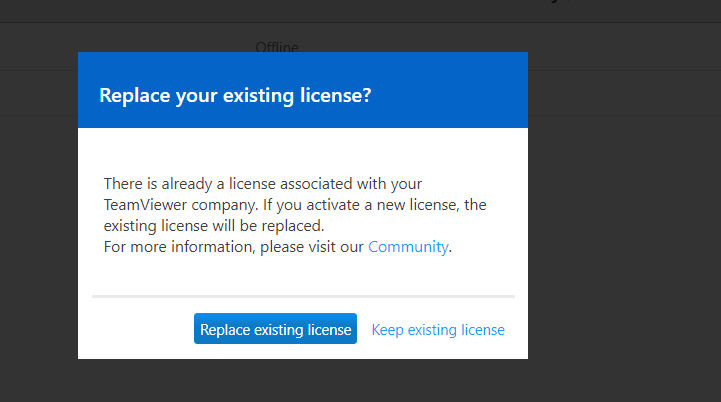Click the phrase existing license will be replaced

point(214,226)
